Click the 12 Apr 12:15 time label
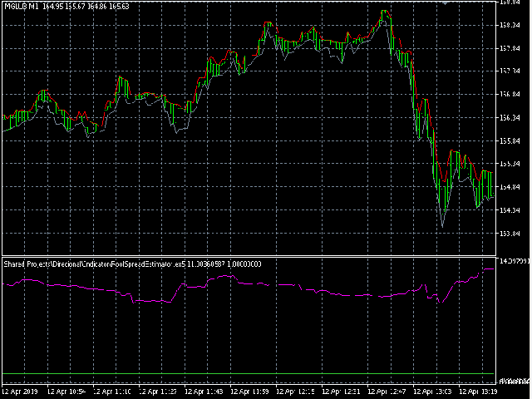Screen dimensions: 532x399 [295, 392]
